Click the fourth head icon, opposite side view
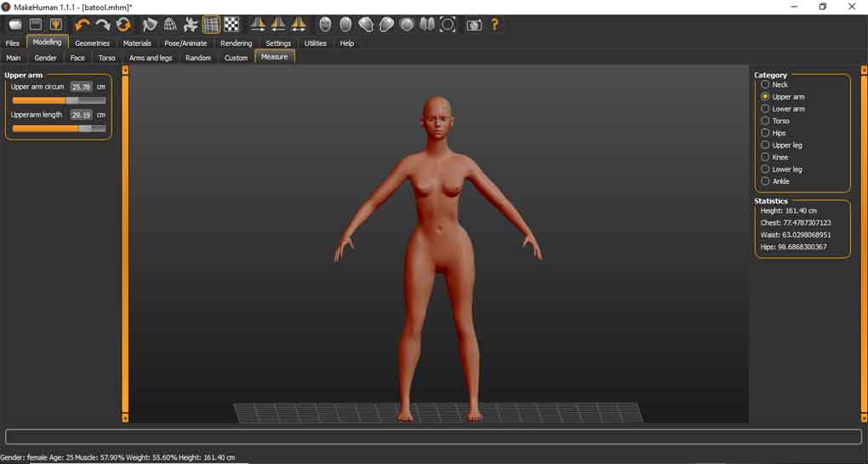The width and height of the screenshot is (868, 464). click(x=386, y=25)
